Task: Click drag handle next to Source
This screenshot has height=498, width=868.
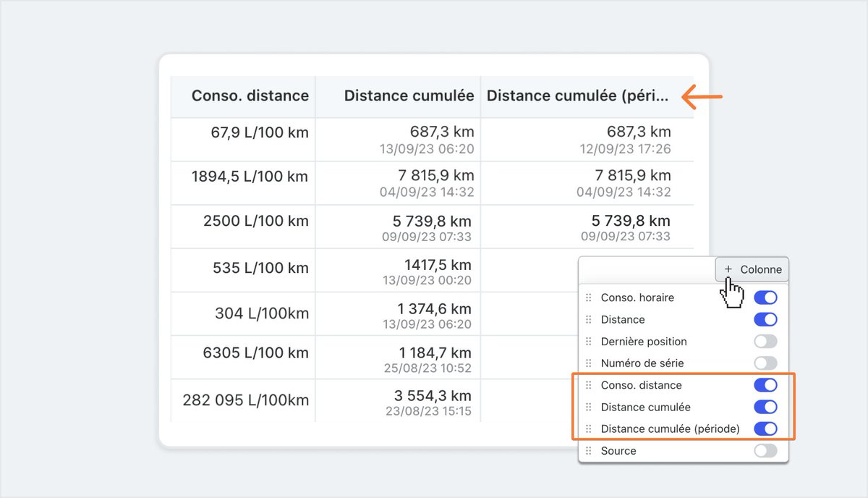Action: [588, 450]
